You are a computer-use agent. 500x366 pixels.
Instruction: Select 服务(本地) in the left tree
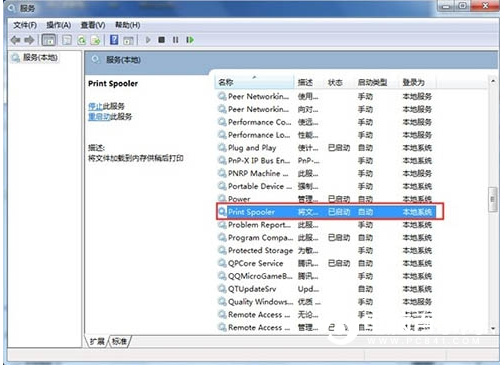coord(40,58)
